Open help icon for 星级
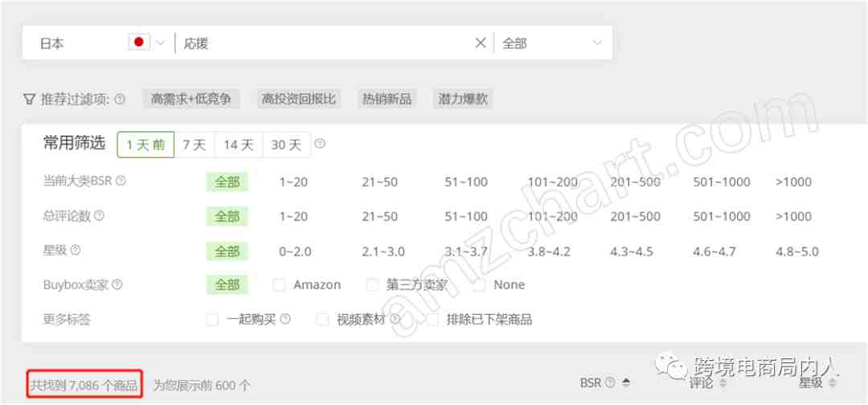The height and width of the screenshot is (405, 868). point(76,250)
